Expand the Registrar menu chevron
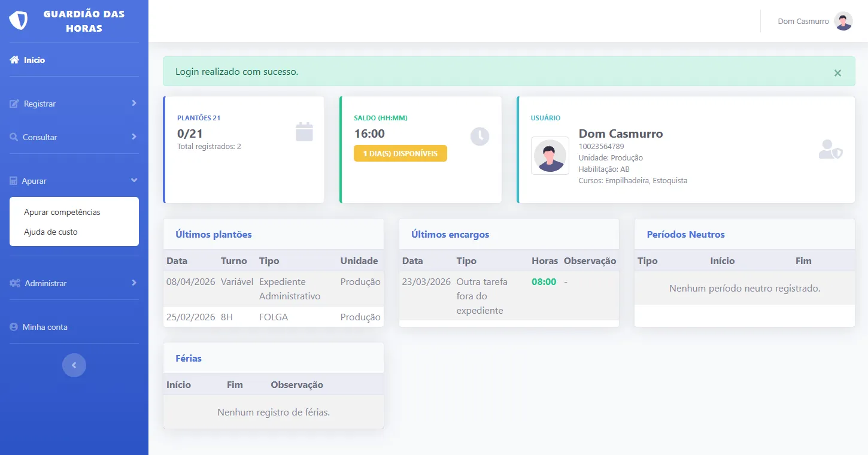The height and width of the screenshot is (455, 868). pos(133,103)
